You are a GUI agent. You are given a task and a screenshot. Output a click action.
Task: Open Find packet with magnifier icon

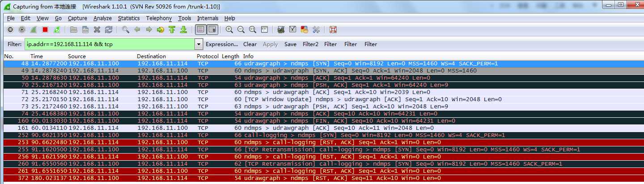[126, 30]
